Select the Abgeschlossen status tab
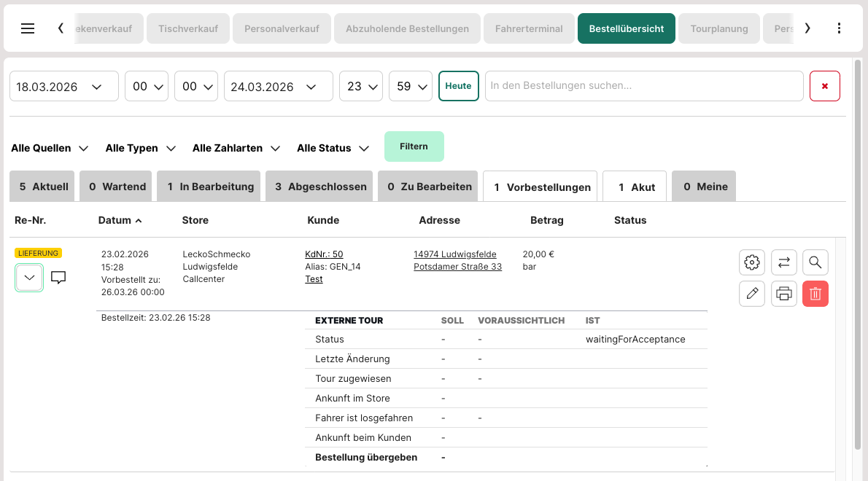Viewport: 868px width, 481px height. coord(319,187)
